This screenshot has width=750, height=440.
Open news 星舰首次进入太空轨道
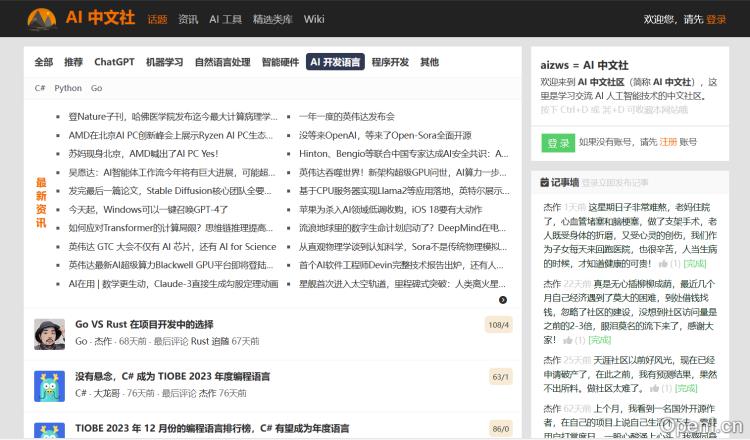pos(402,284)
